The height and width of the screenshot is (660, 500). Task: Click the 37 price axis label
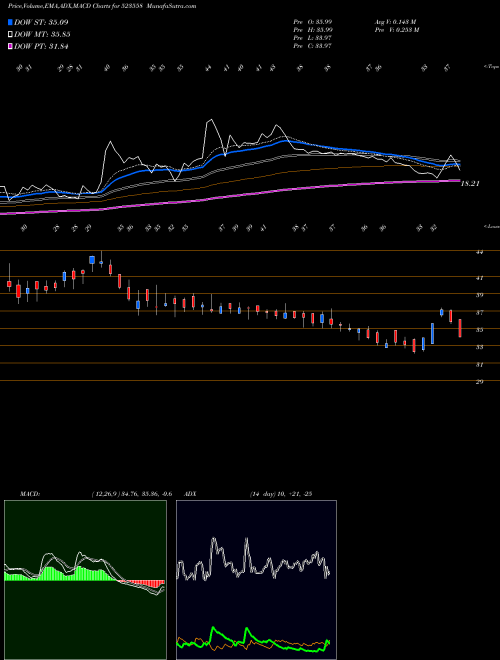(x=480, y=313)
